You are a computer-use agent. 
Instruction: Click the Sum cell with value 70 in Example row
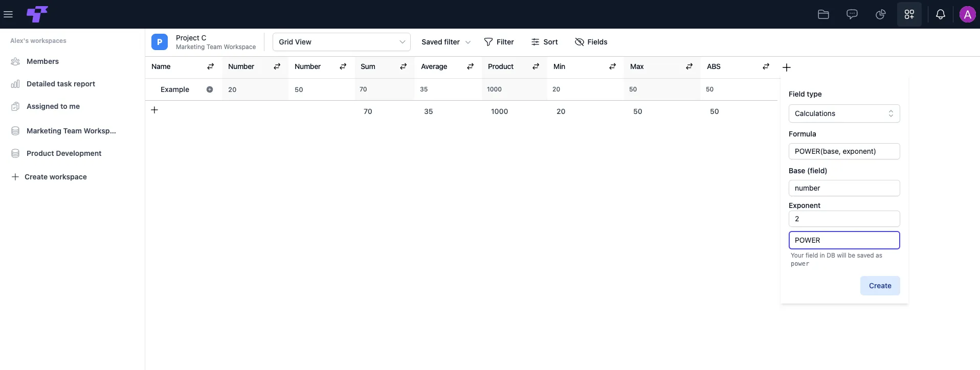click(x=385, y=89)
